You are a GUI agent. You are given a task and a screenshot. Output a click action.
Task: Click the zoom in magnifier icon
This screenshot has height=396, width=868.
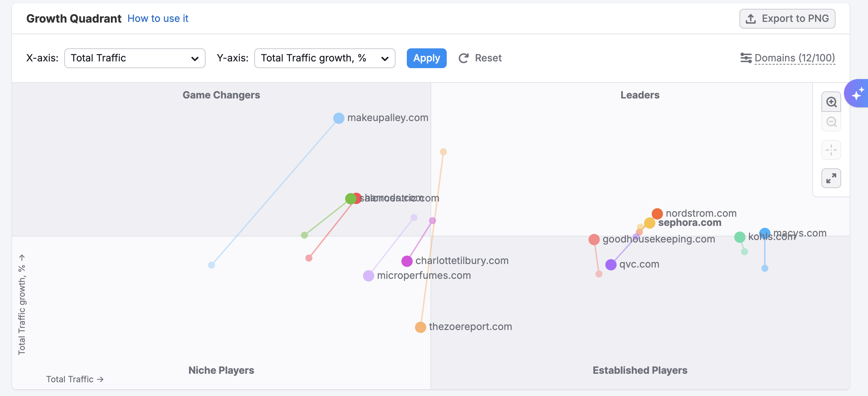click(x=831, y=102)
